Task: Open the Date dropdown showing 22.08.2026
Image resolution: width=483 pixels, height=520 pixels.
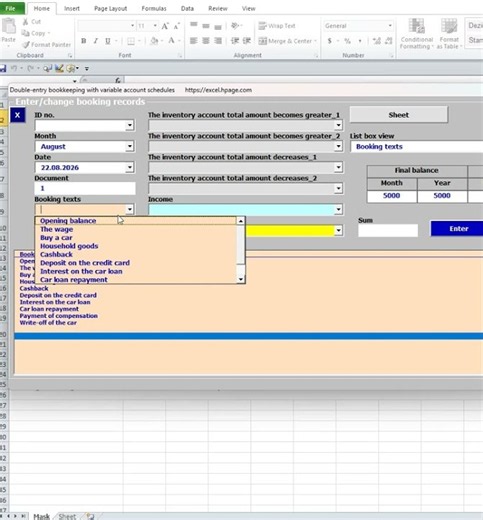Action: pos(129,167)
